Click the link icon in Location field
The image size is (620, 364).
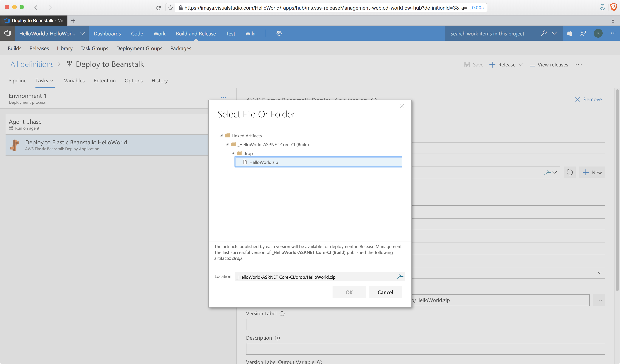pyautogui.click(x=400, y=277)
